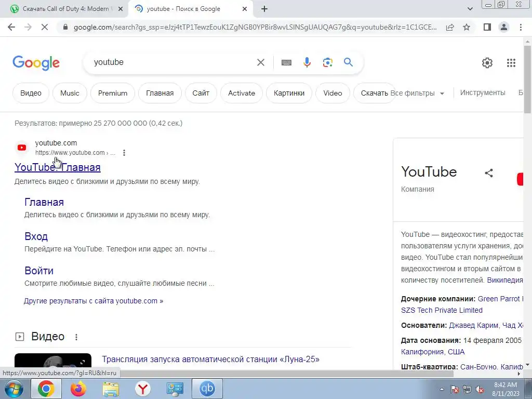532x399 pixels.
Task: Launch Yandex Browser from taskbar
Action: click(x=143, y=389)
